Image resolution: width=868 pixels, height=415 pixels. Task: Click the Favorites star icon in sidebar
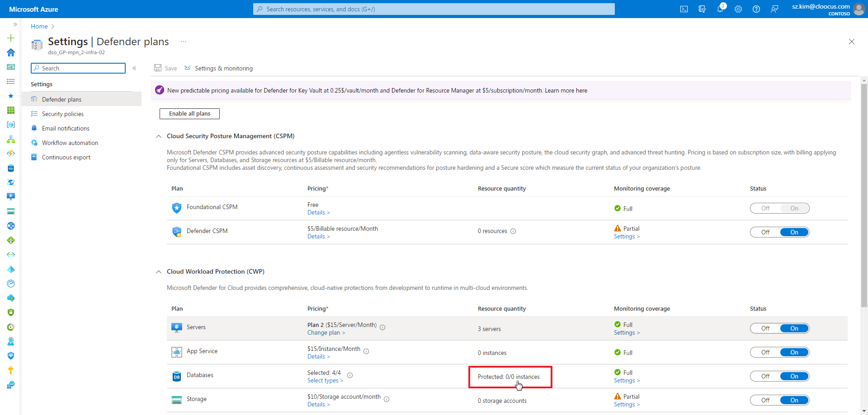(x=11, y=96)
